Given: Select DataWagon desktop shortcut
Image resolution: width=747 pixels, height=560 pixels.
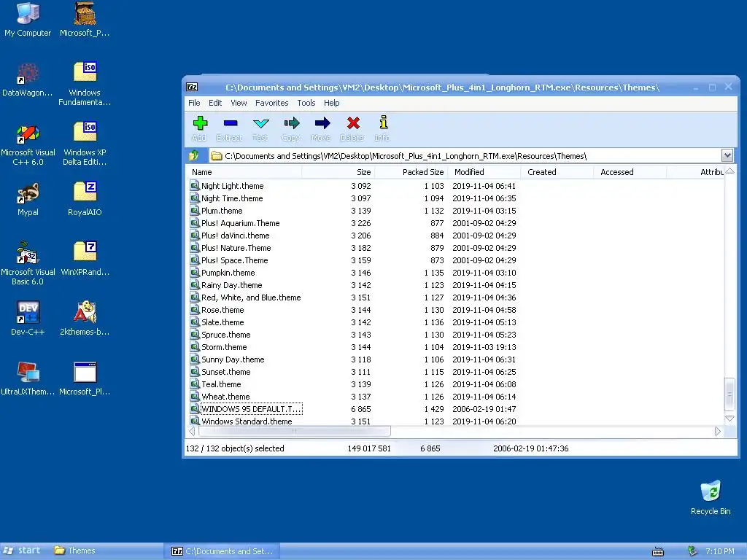Looking at the screenshot, I should (x=28, y=79).
